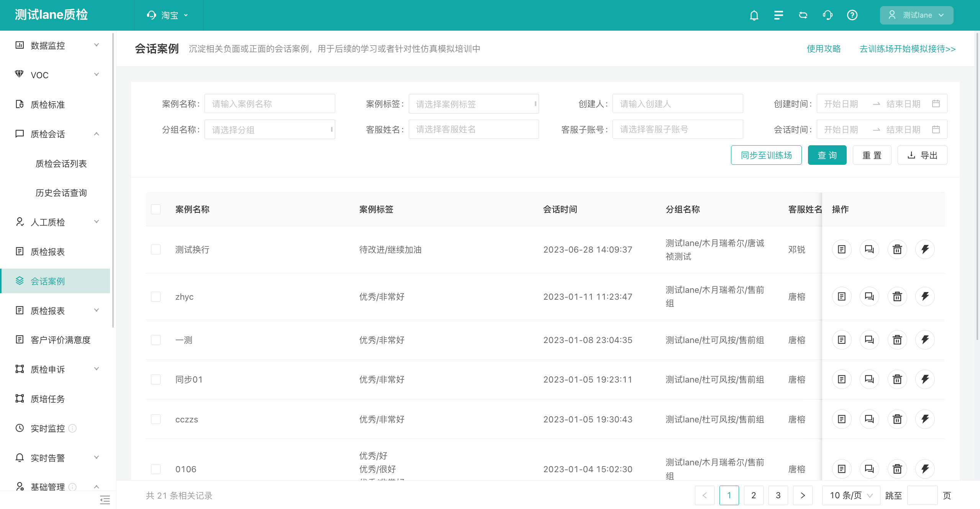Open the 测试lane user menu
This screenshot has height=509, width=980.
click(916, 15)
